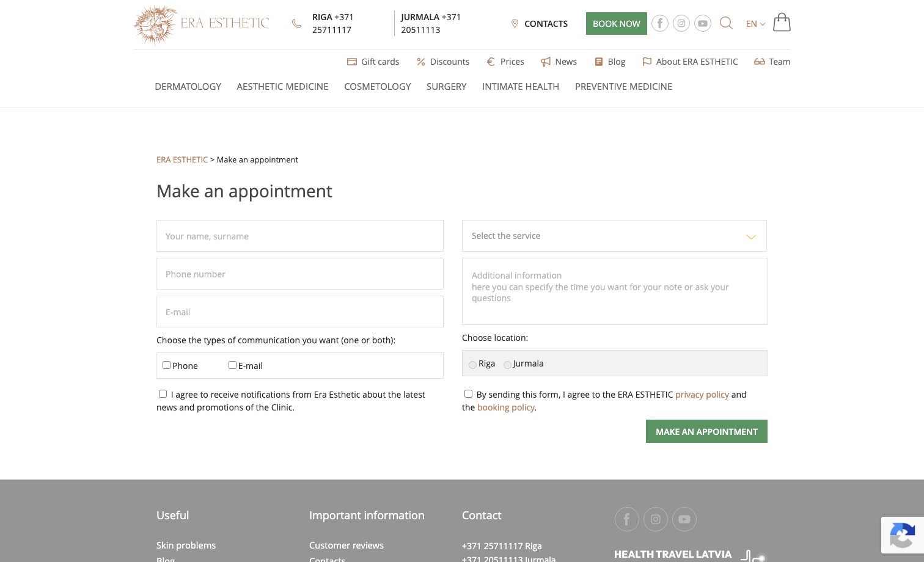Open the Aesthetic Medicine menu
This screenshot has height=562, width=924.
(282, 87)
